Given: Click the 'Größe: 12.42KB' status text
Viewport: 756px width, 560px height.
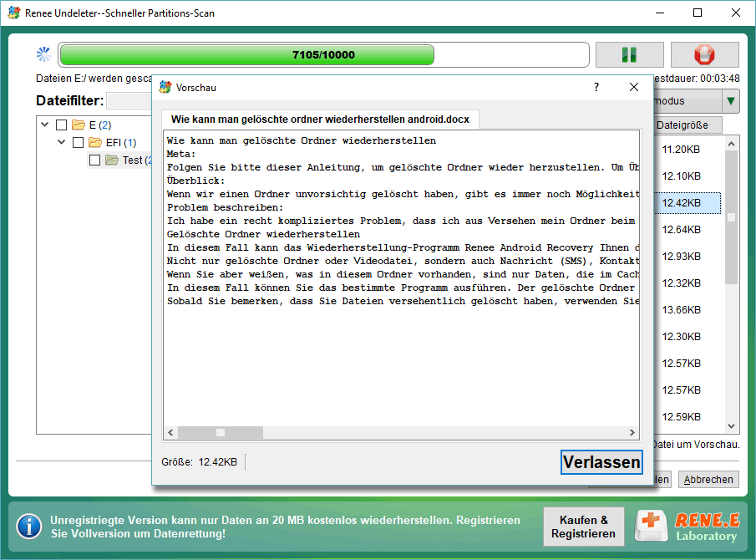Looking at the screenshot, I should (199, 462).
